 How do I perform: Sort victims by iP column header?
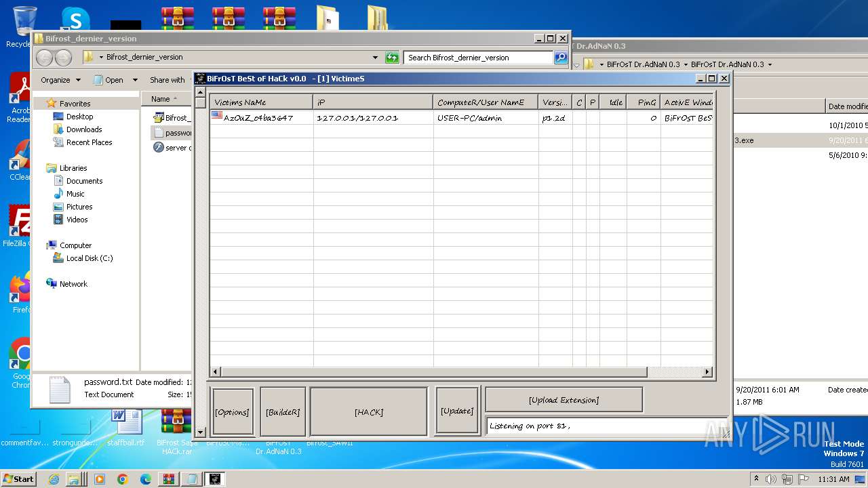pyautogui.click(x=373, y=102)
